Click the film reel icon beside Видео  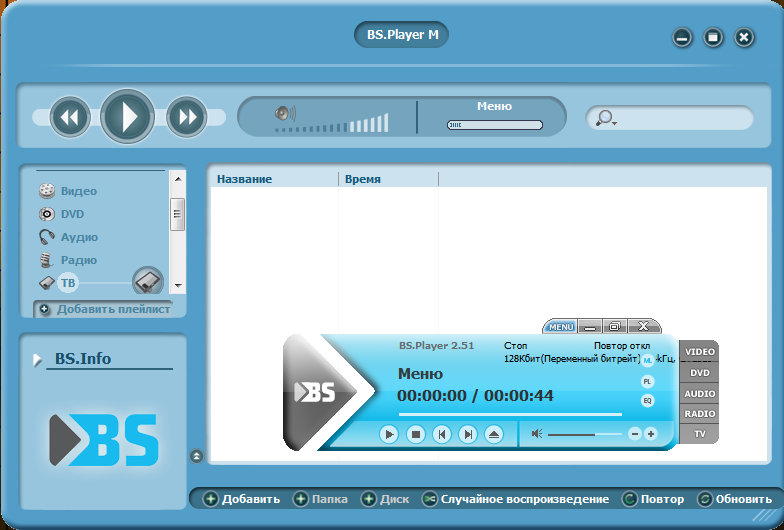[x=47, y=190]
